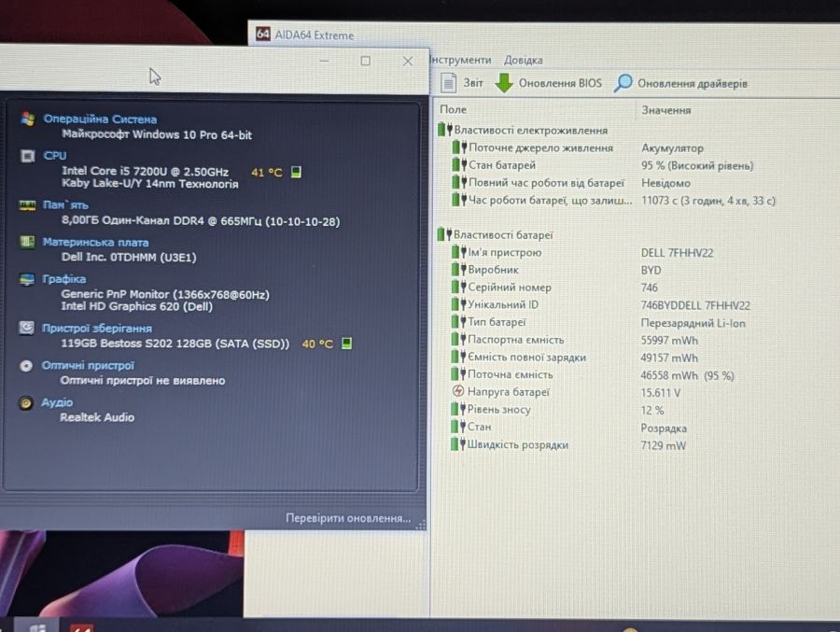This screenshot has width=840, height=632.
Task: Select the Властивості електроживлення group row
Action: coord(523,131)
